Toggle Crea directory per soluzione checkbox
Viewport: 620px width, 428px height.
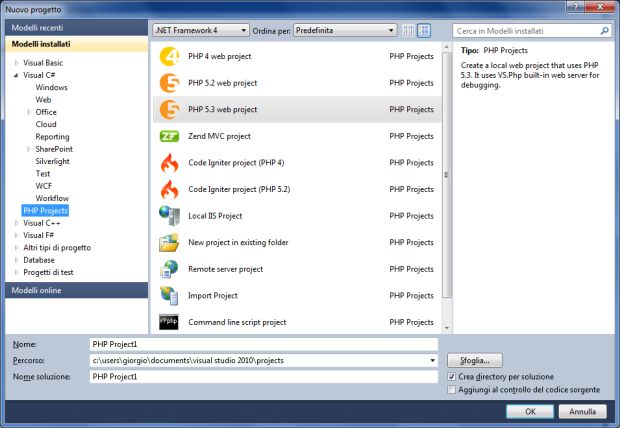click(451, 377)
